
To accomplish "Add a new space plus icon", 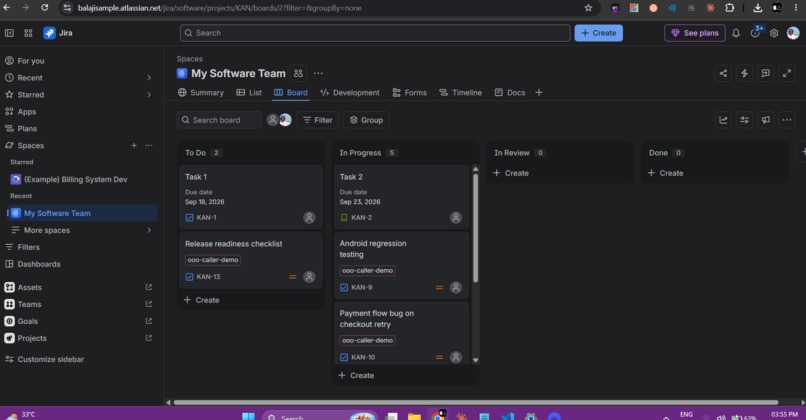I will (134, 145).
